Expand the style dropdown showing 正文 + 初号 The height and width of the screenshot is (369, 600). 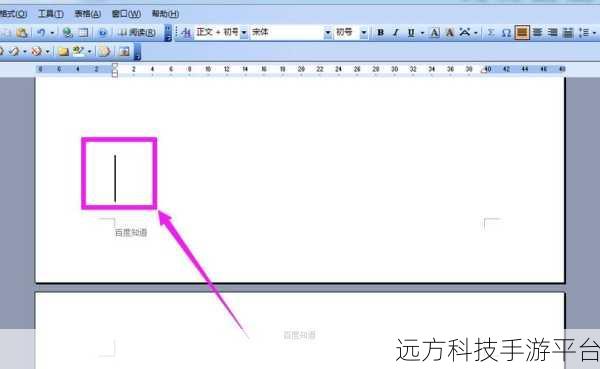pos(244,33)
